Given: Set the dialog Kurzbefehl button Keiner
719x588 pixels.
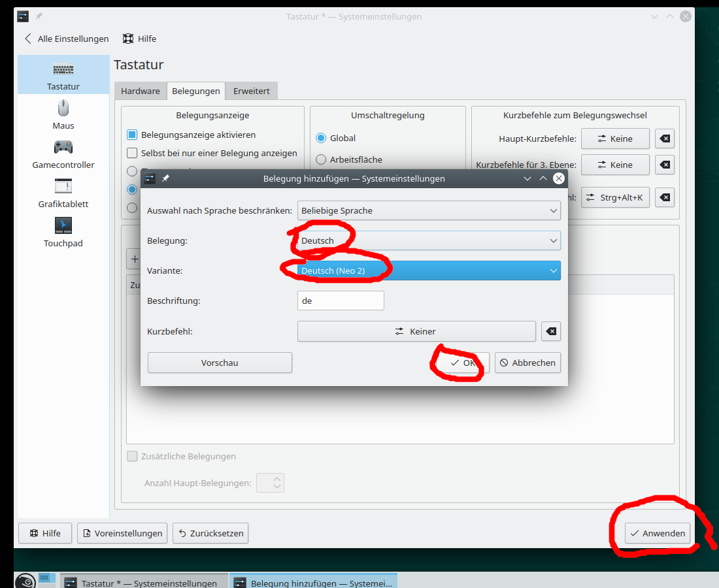Looking at the screenshot, I should (416, 331).
